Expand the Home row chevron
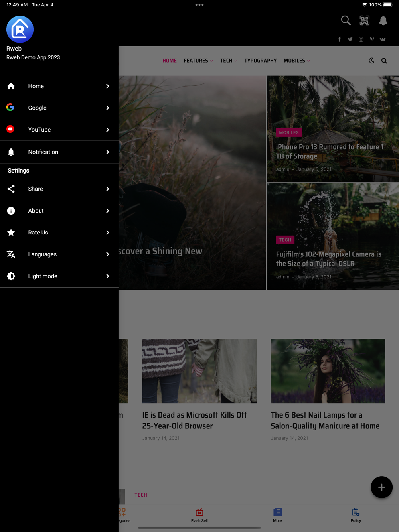 108,86
